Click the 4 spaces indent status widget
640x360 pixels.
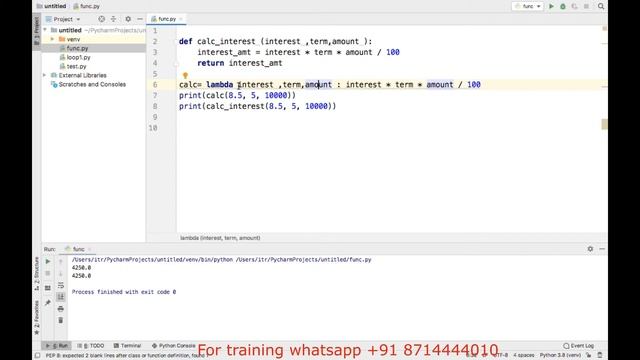tap(524, 356)
